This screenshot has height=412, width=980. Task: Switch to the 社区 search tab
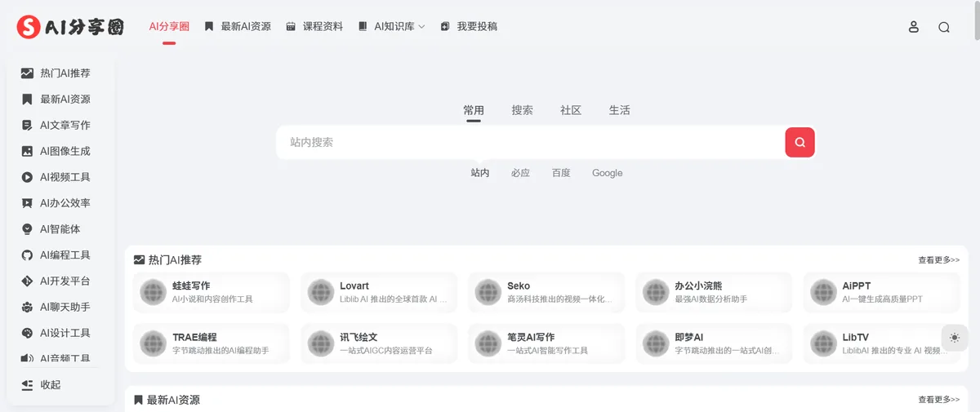click(x=571, y=110)
